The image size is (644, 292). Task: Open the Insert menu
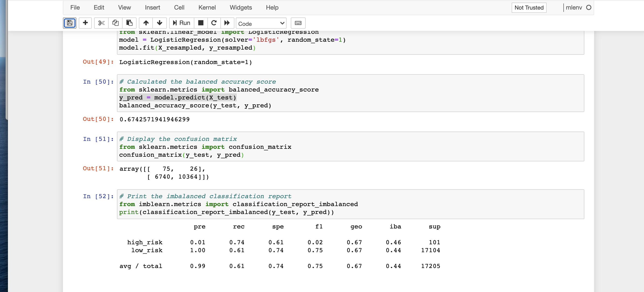point(153,7)
